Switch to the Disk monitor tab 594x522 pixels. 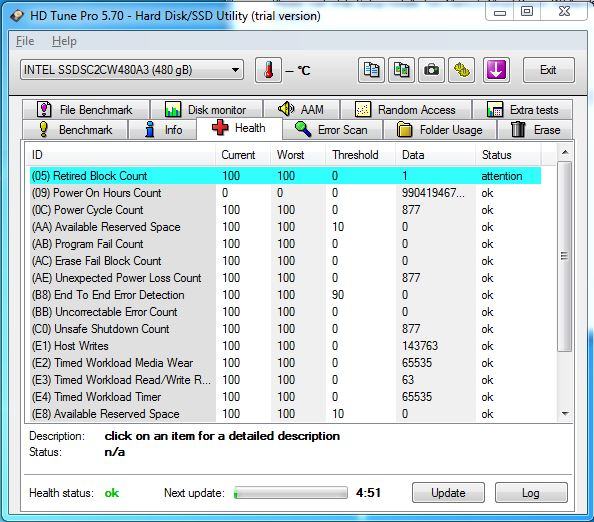point(206,110)
